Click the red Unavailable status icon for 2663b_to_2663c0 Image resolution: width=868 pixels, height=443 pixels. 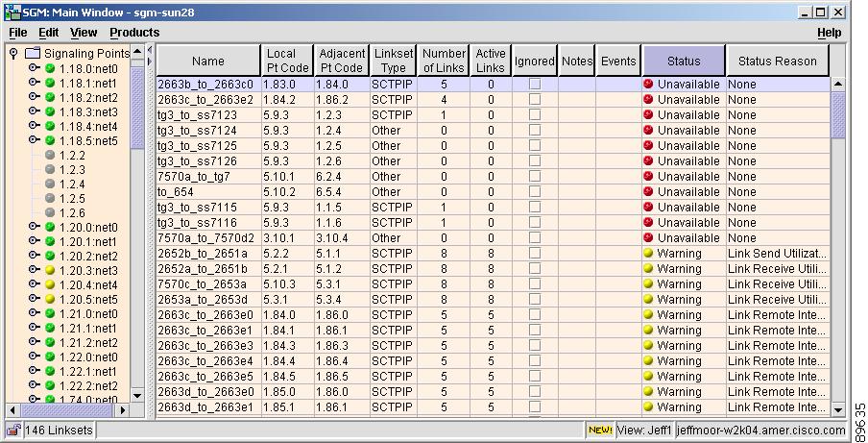click(x=649, y=85)
